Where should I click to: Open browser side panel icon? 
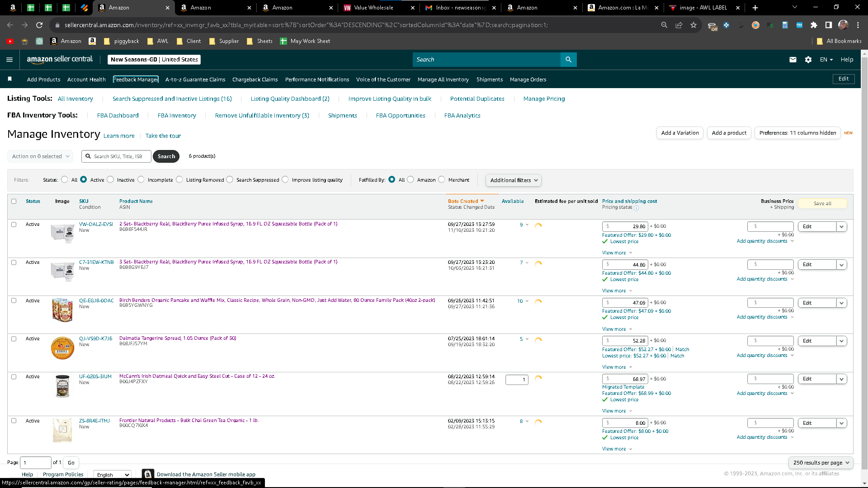[828, 25]
